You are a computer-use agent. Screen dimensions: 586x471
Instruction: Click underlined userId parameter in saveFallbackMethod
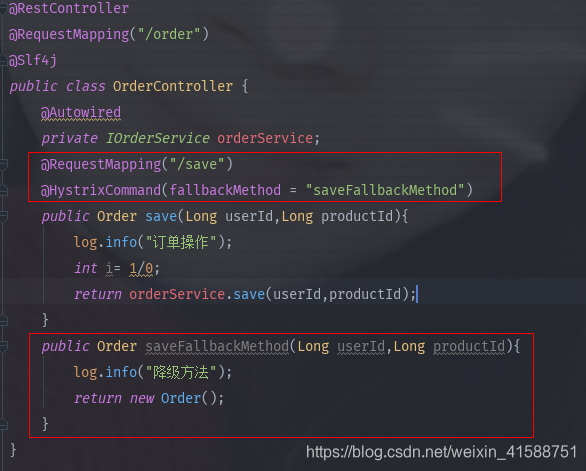[x=361, y=346]
